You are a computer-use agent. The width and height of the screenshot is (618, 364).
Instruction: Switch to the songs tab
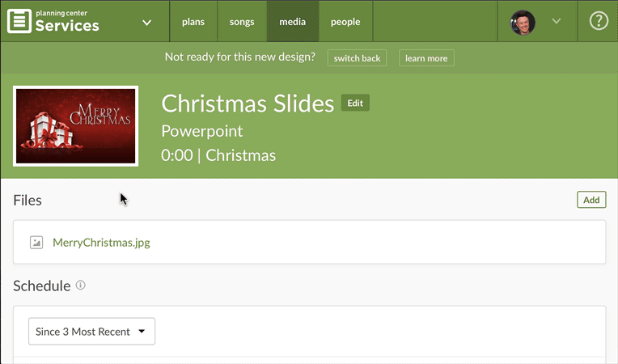[x=242, y=22]
